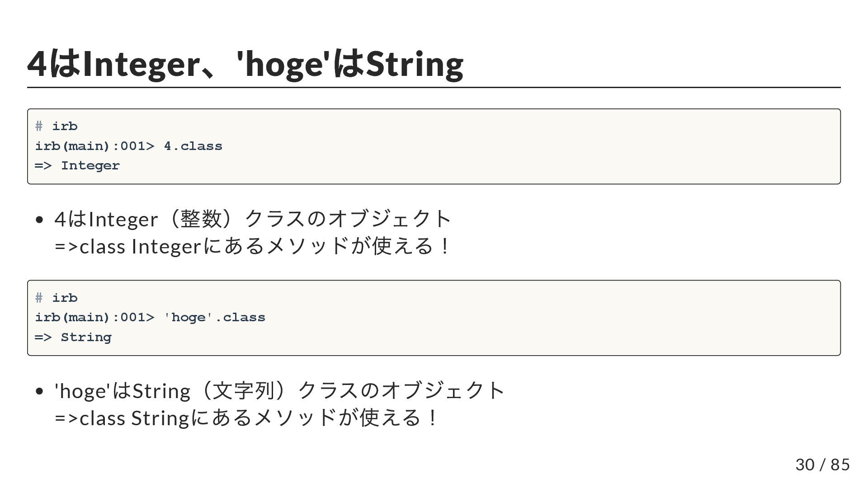868x488 pixels.
Task: Click the "'hoge'.class" expression in the code
Action: (214, 317)
